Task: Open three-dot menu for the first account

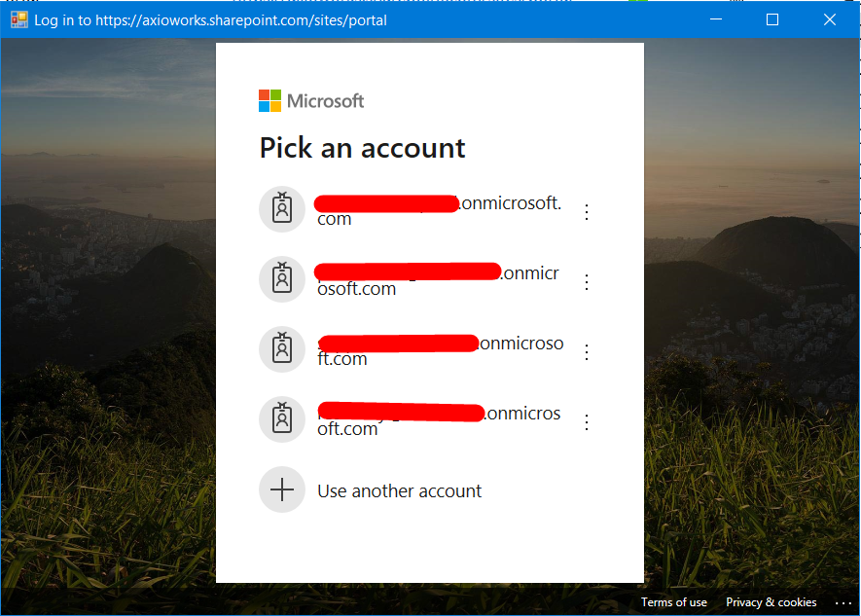Action: pos(587,212)
